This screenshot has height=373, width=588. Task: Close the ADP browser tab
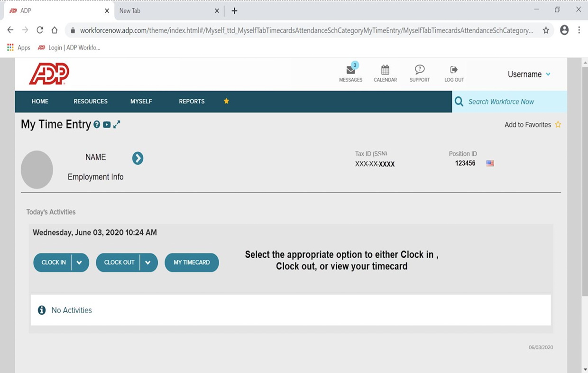tap(107, 10)
